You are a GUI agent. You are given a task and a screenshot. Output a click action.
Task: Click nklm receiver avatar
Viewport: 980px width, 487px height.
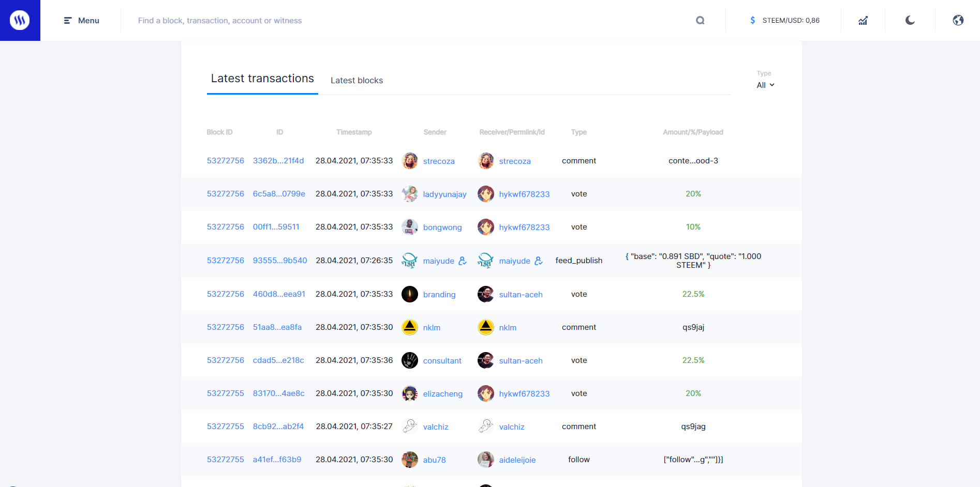(x=486, y=327)
